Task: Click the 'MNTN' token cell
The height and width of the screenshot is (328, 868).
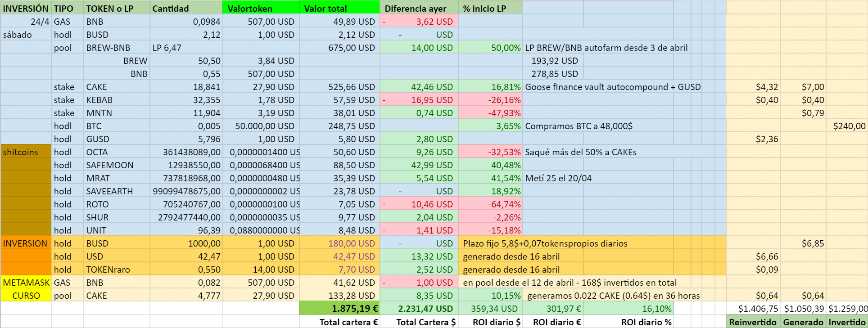Action: tap(117, 112)
